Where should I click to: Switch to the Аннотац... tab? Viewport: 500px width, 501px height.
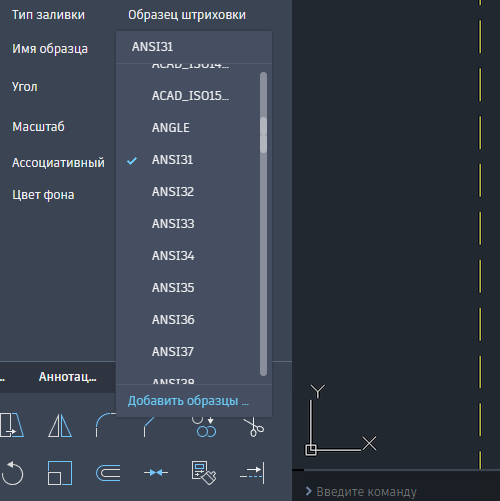[68, 377]
